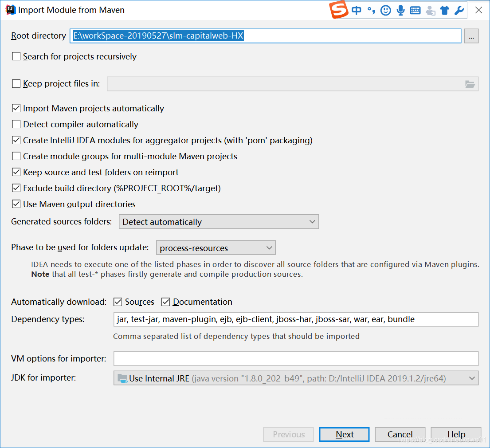The image size is (490, 448).
Task: Click the Dependency types text field
Action: pyautogui.click(x=296, y=319)
